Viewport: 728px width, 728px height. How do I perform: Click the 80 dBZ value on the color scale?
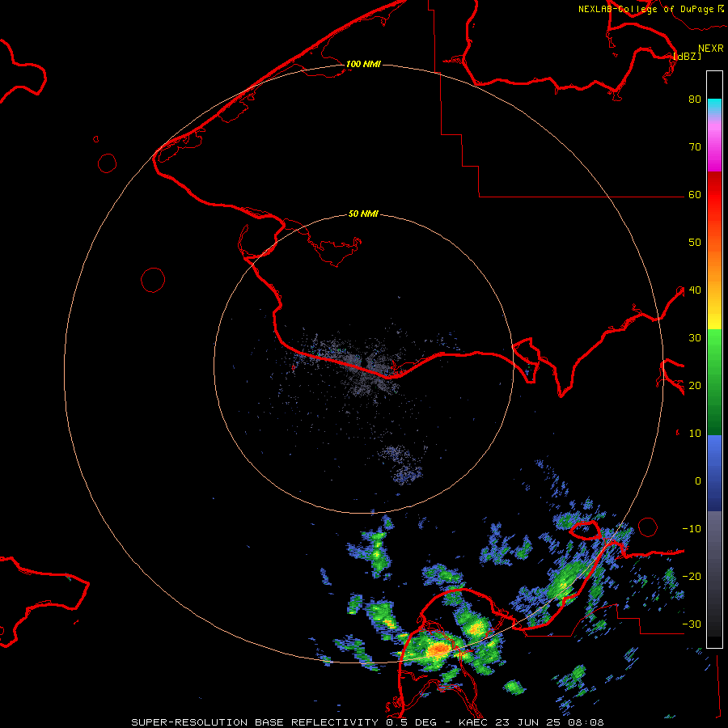pyautogui.click(x=695, y=99)
